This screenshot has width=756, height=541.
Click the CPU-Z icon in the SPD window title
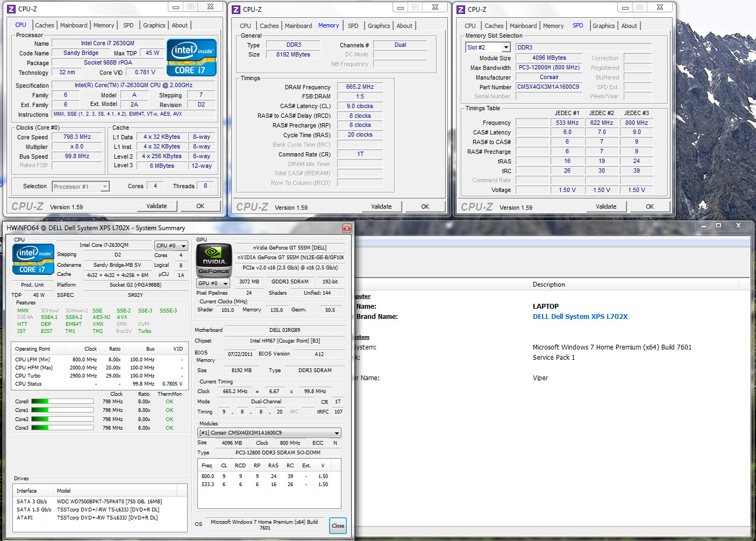tap(460, 9)
